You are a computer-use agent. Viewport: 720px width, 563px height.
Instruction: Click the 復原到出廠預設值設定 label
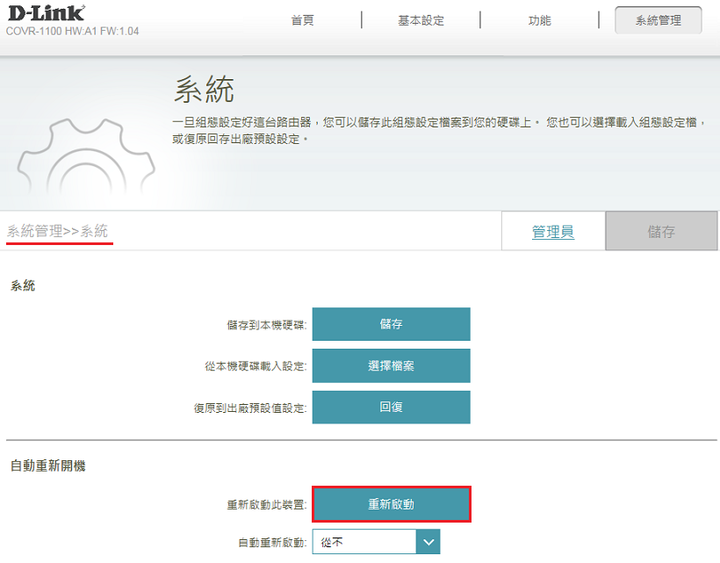250,408
